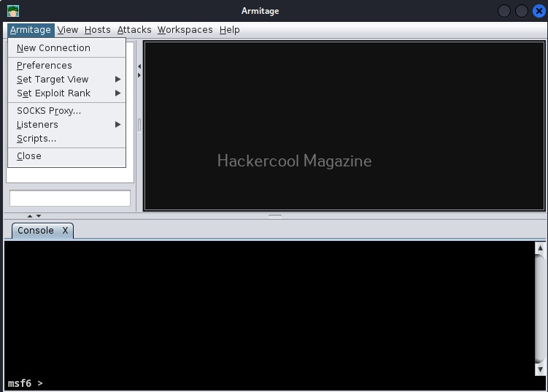Click the down arrow on horizontal splitter
This screenshot has width=548, height=392.
pyautogui.click(x=39, y=216)
